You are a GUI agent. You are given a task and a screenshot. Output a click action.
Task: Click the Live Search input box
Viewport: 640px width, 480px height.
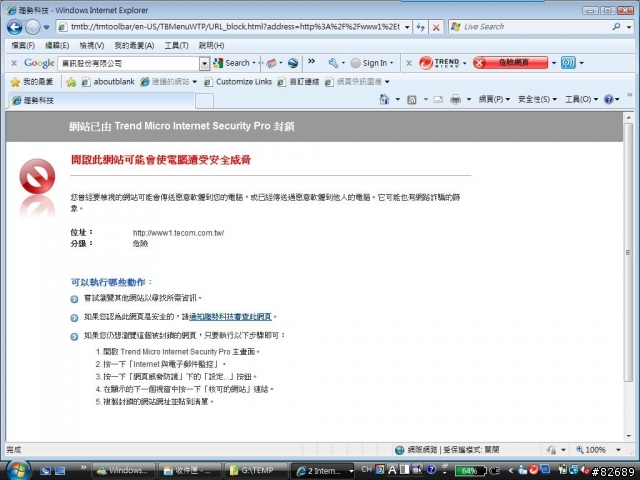click(529, 27)
